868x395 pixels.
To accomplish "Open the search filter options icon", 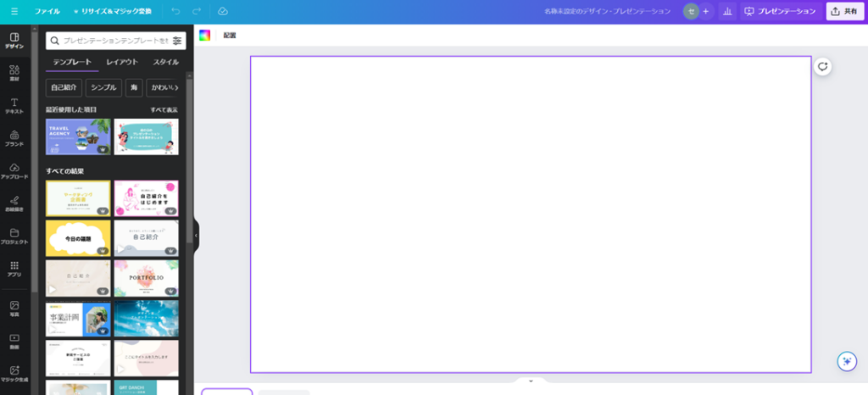I will point(177,41).
